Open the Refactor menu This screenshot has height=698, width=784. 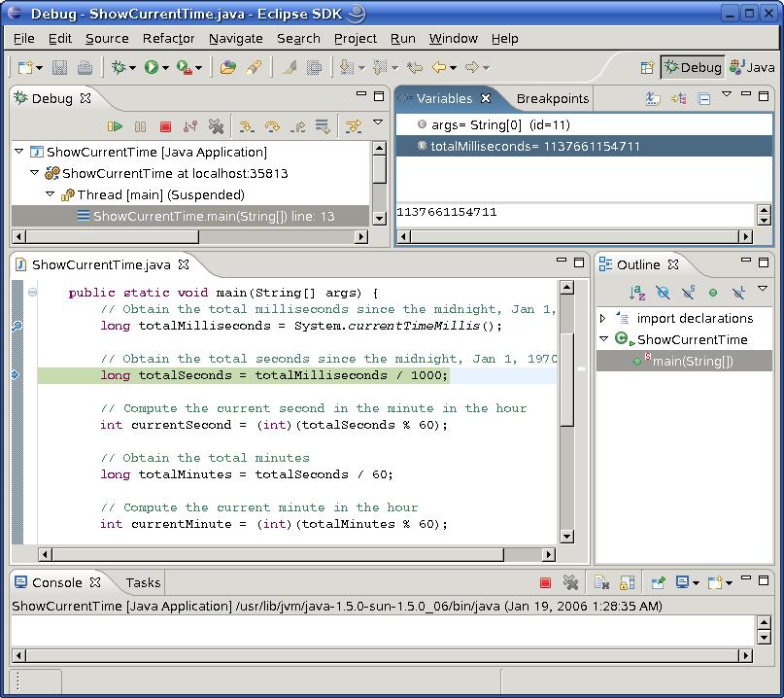click(x=168, y=39)
